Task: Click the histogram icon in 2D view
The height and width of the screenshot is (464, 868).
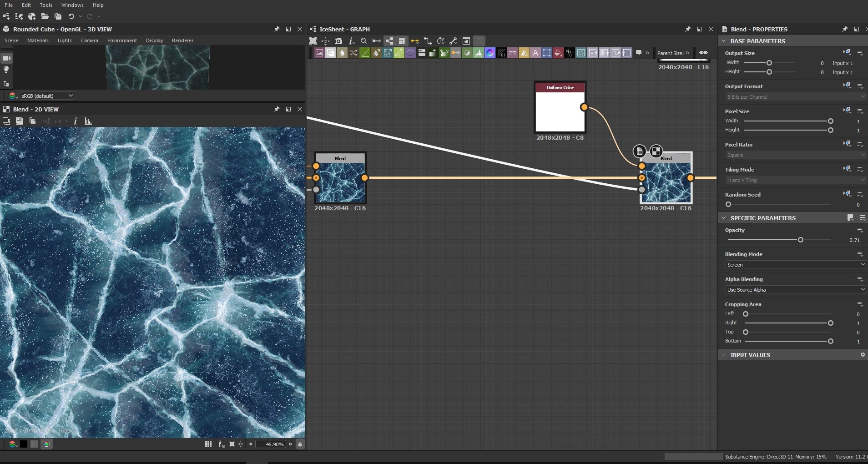Action: click(88, 121)
